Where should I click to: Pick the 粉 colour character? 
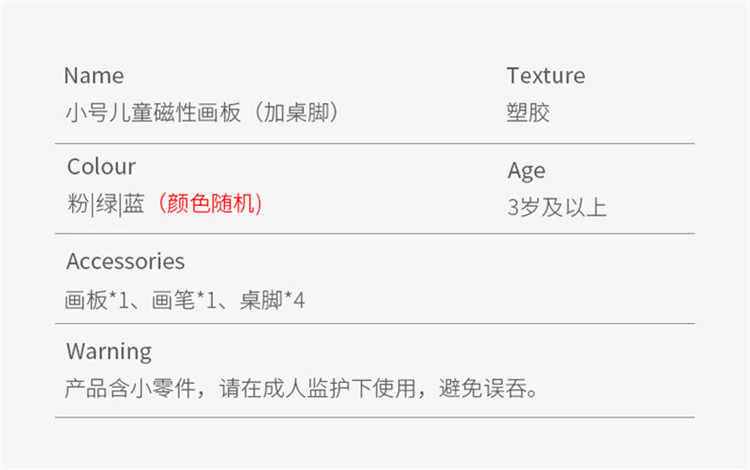pos(77,205)
